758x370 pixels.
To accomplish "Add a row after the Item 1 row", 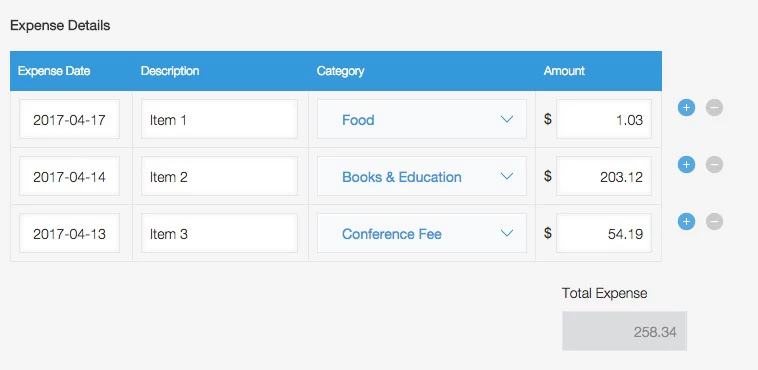I will click(686, 107).
